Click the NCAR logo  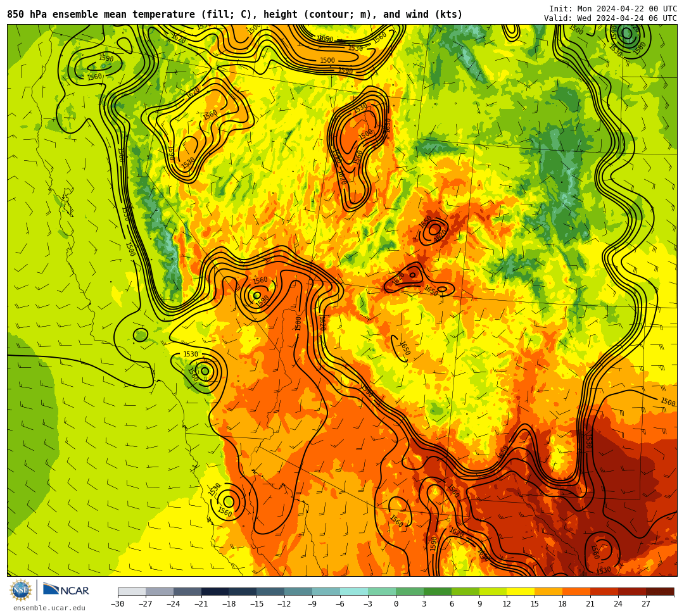(66, 591)
